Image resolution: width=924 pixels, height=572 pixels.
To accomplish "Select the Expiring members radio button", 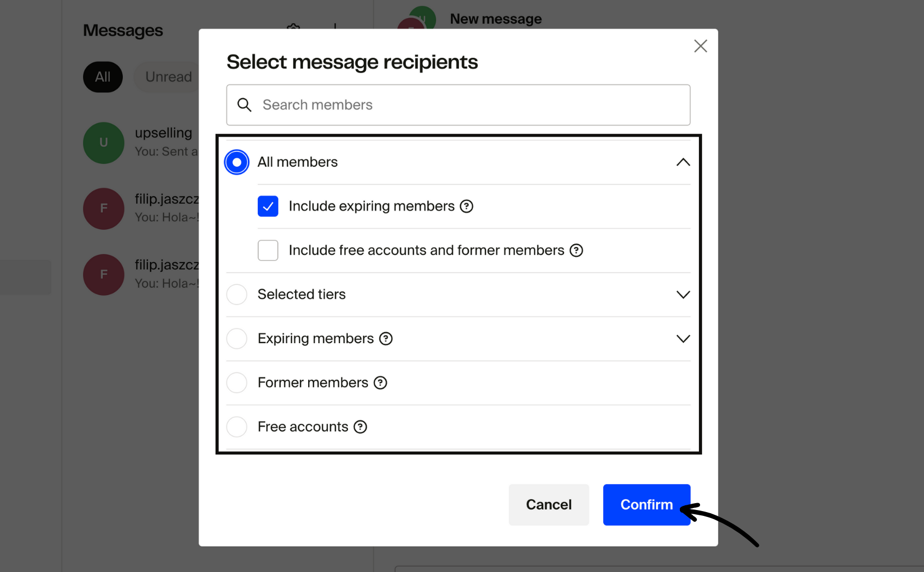I will (x=237, y=338).
